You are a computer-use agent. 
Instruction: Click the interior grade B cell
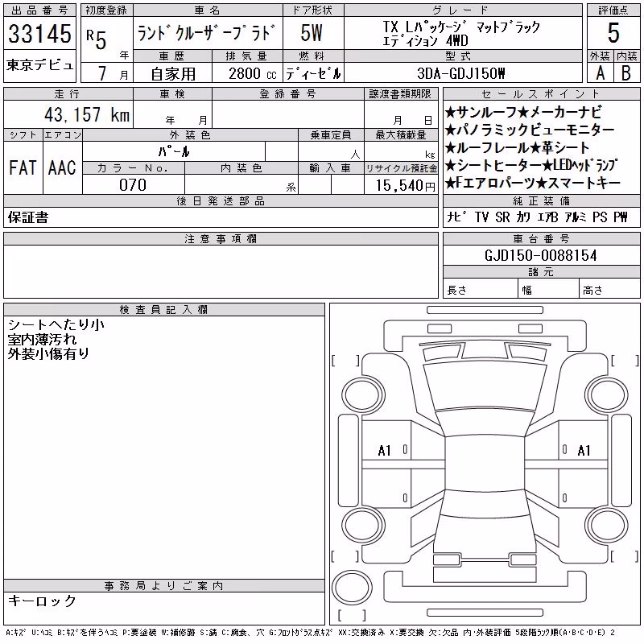[x=626, y=73]
